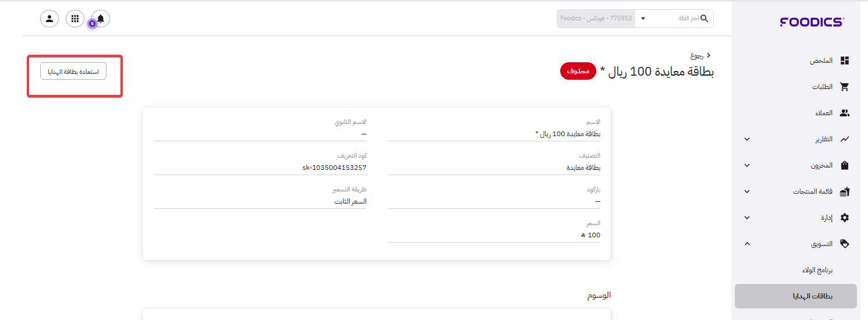Select gift cards (بطاقات الهدايا) menu item
Image resolution: width=868 pixels, height=320 pixels.
point(812,296)
